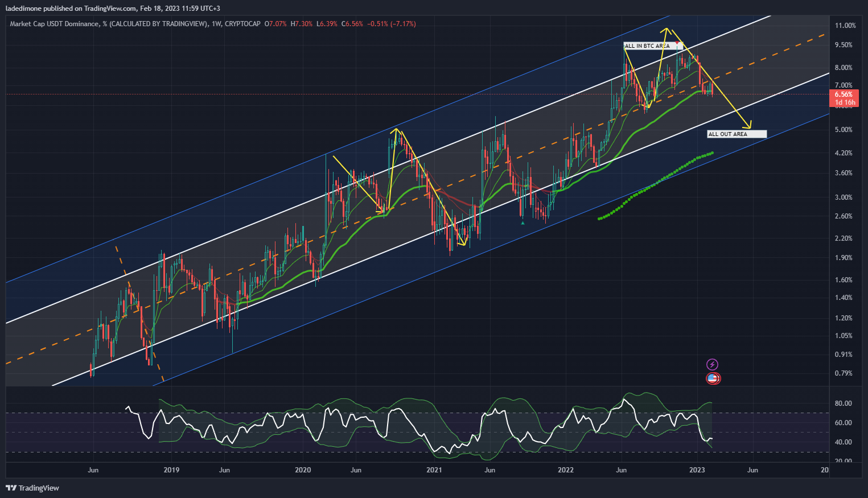This screenshot has height=498, width=868.
Task: Click the CRYPTOCAP source label
Action: 243,24
